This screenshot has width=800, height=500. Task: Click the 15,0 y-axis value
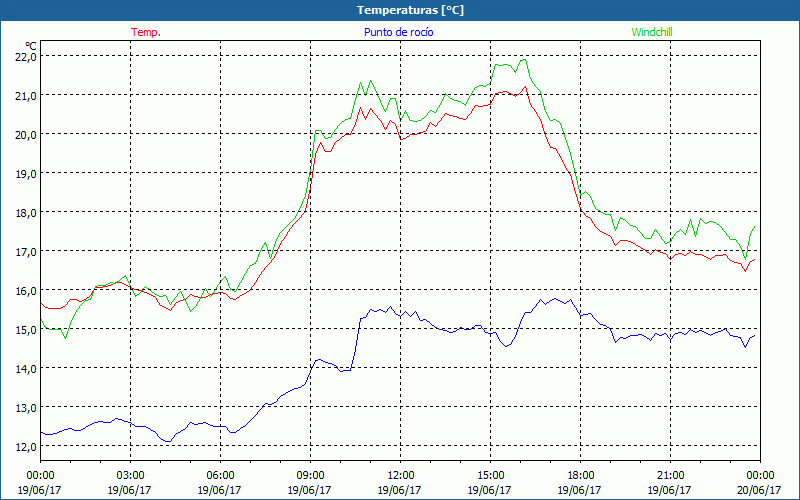click(x=24, y=329)
